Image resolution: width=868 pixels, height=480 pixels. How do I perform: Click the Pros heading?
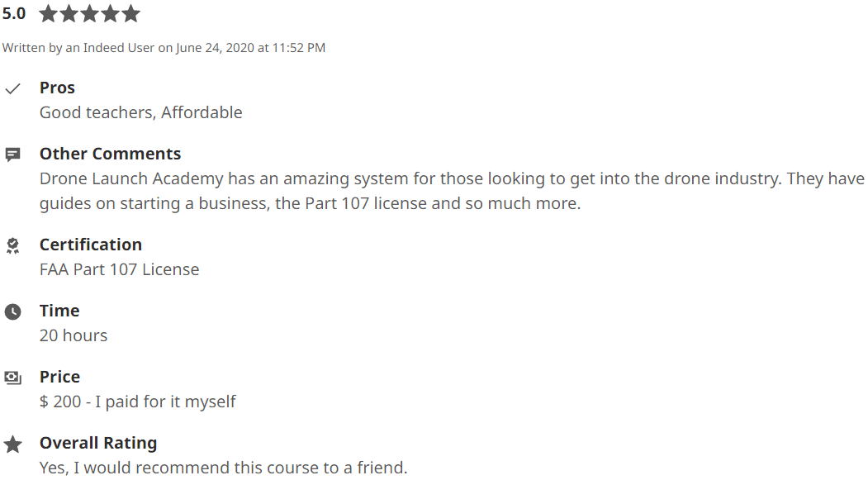57,88
